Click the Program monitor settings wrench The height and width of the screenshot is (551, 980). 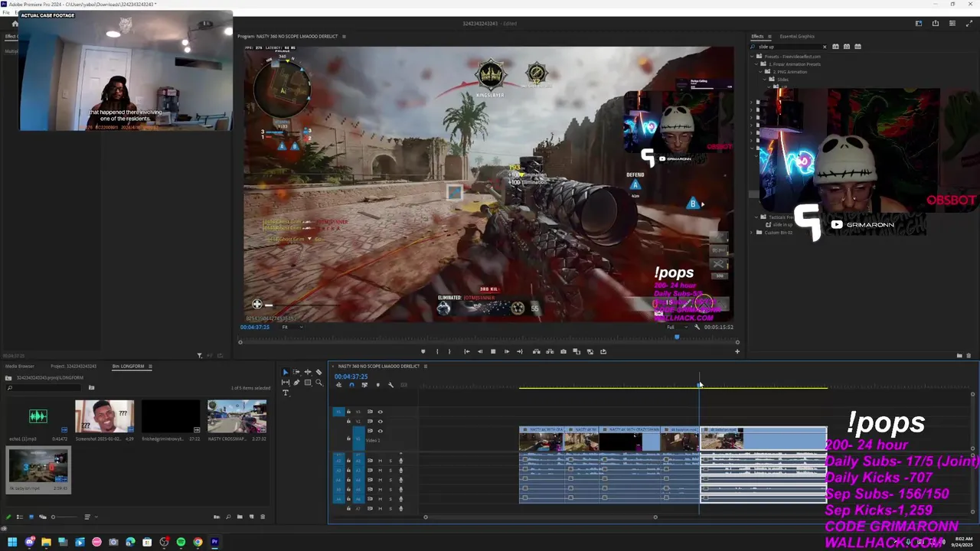697,327
